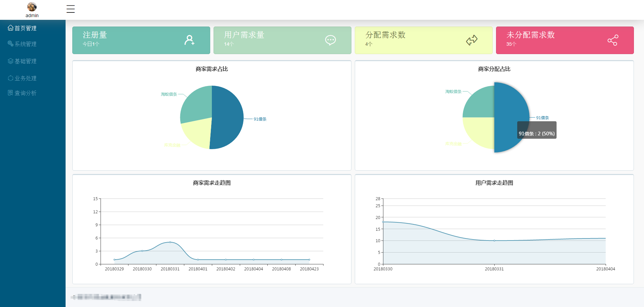Open the 基础管理 menu item
This screenshot has width=644, height=307.
point(25,61)
